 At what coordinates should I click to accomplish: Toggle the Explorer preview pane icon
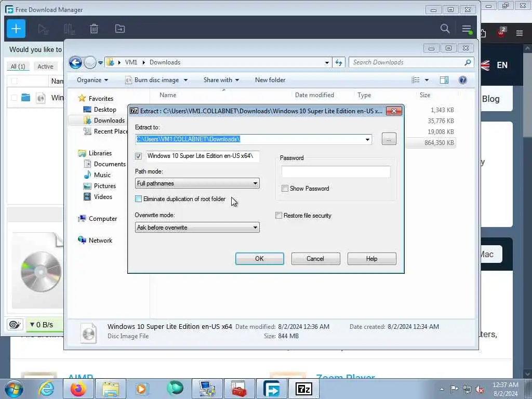click(444, 80)
